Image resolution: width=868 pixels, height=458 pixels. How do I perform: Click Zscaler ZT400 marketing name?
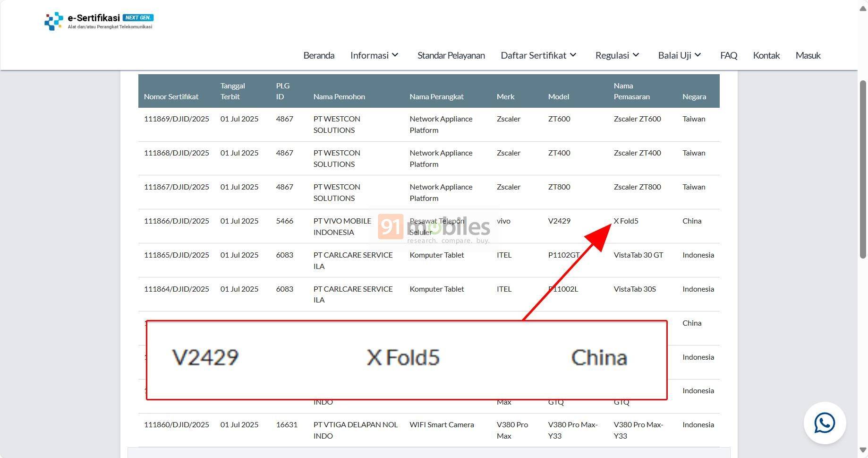tap(637, 153)
